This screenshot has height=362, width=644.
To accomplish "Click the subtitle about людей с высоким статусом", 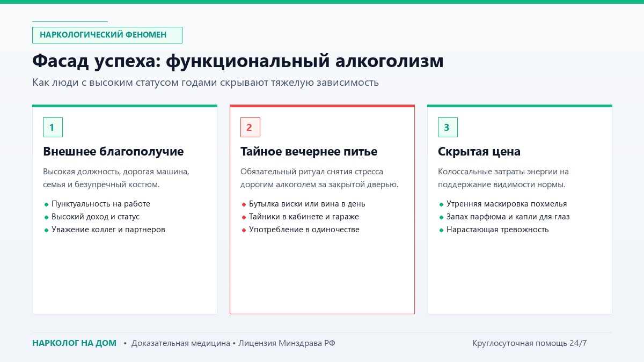I will coord(206,83).
